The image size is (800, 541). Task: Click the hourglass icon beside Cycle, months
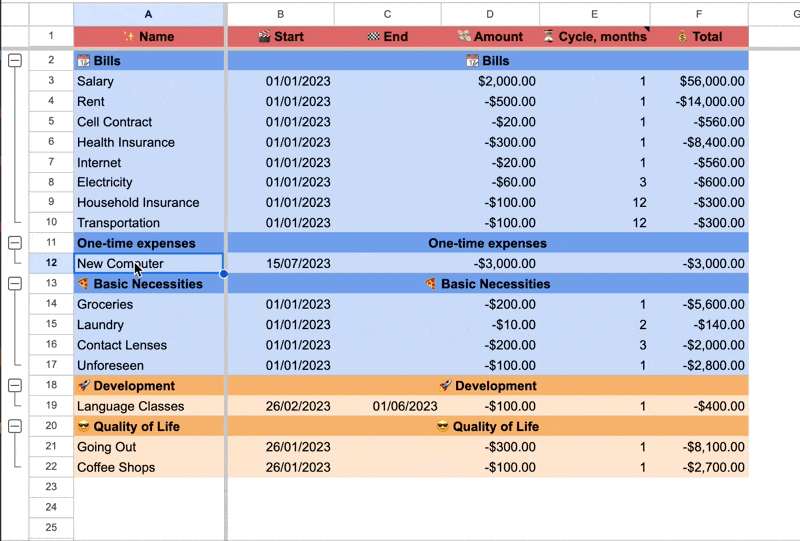[548, 37]
